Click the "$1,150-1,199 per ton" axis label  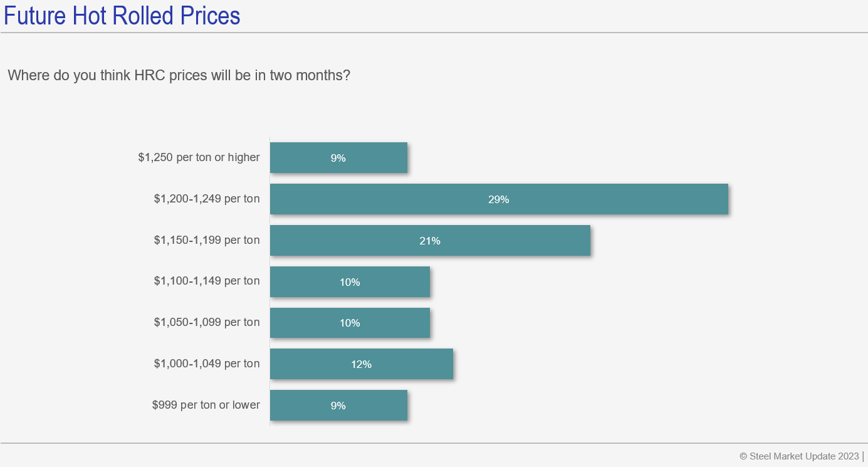click(207, 240)
